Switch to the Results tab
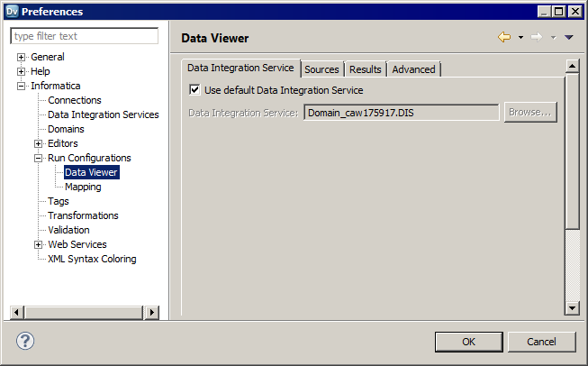588x366 pixels. (x=365, y=69)
